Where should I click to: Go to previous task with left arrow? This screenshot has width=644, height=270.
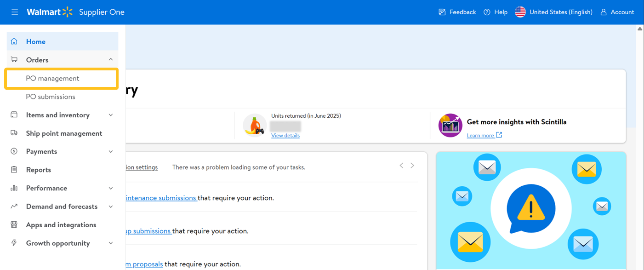pos(401,166)
